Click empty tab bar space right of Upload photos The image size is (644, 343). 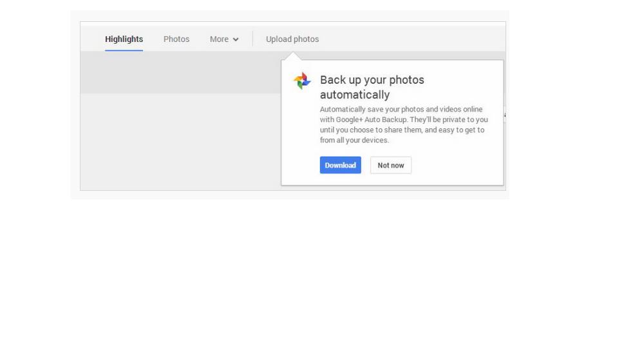click(x=411, y=39)
